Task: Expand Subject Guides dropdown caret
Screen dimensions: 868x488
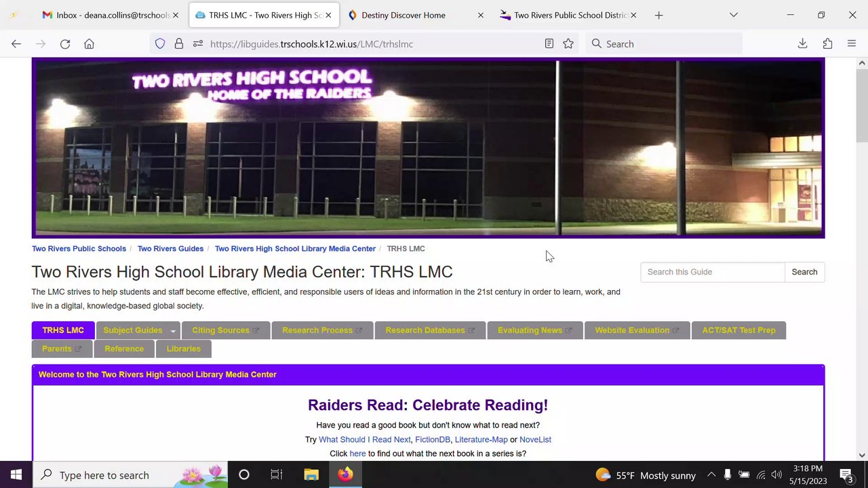Action: 173,331
